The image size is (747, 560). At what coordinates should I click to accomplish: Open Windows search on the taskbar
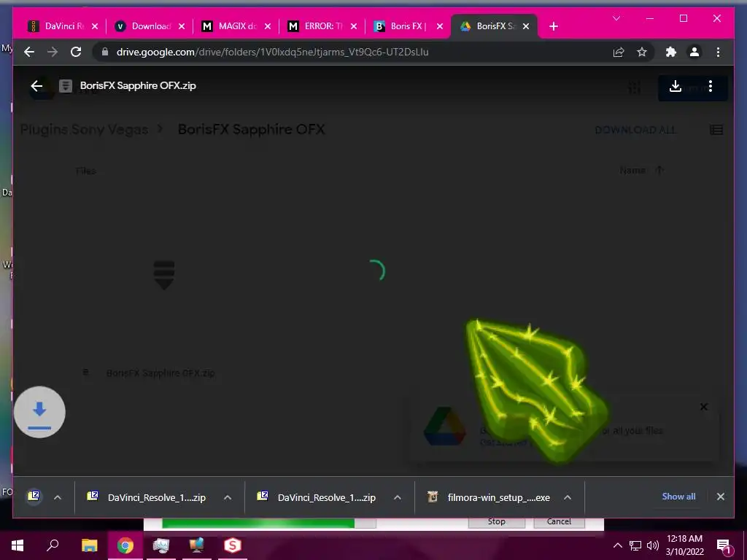coord(53,545)
